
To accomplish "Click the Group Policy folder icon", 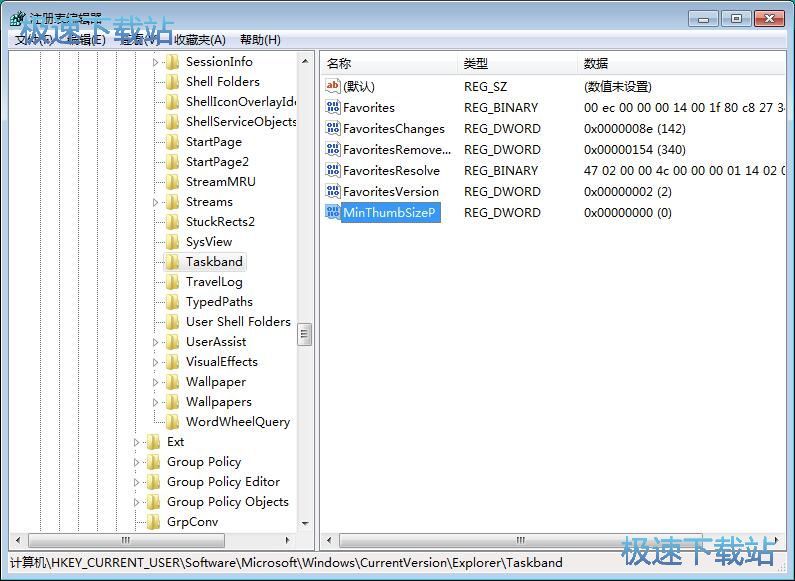I will tap(153, 462).
